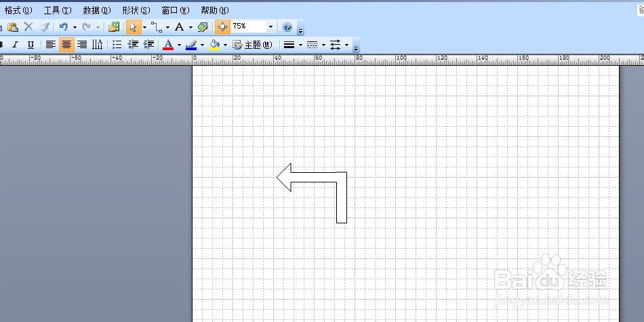The width and height of the screenshot is (644, 322).
Task: Increase the text indent
Action: click(x=148, y=45)
